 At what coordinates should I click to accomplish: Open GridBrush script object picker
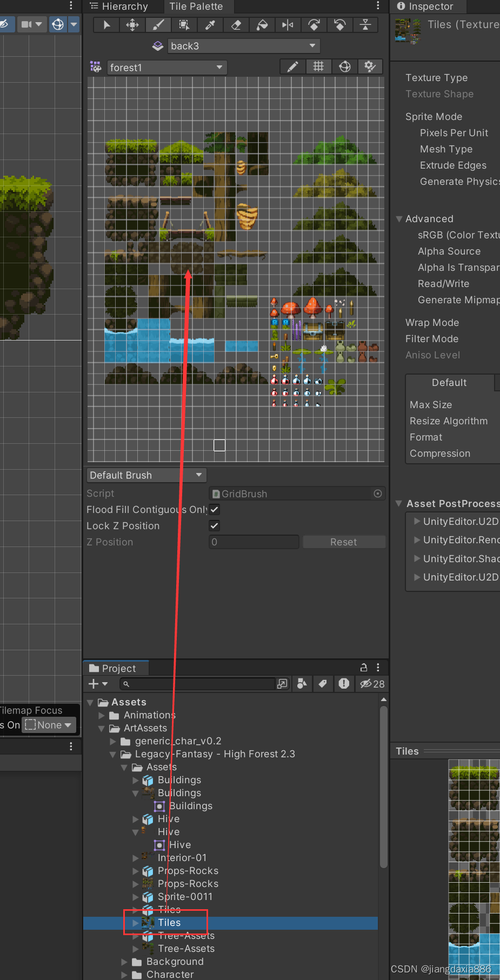(x=378, y=494)
